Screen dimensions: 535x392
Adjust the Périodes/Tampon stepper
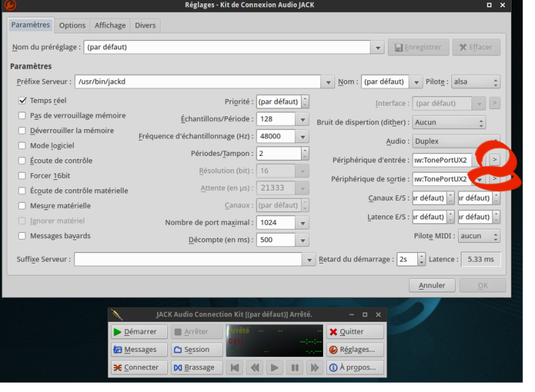coord(306,154)
